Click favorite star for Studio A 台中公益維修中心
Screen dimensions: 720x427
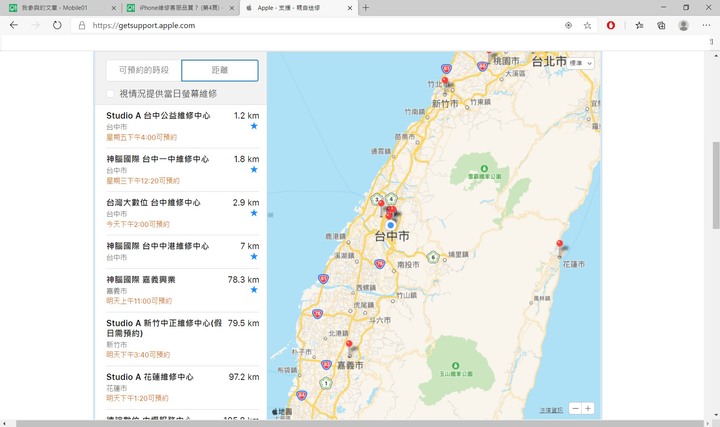(254, 126)
